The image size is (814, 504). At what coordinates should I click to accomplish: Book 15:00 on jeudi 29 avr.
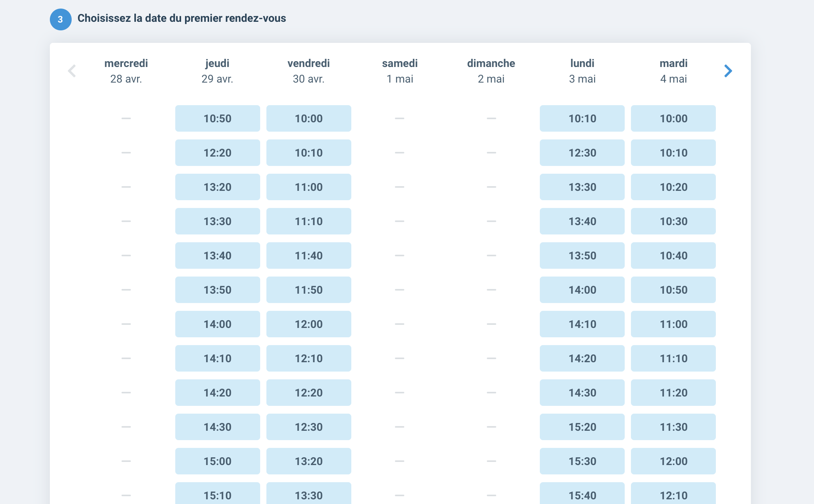[217, 461]
